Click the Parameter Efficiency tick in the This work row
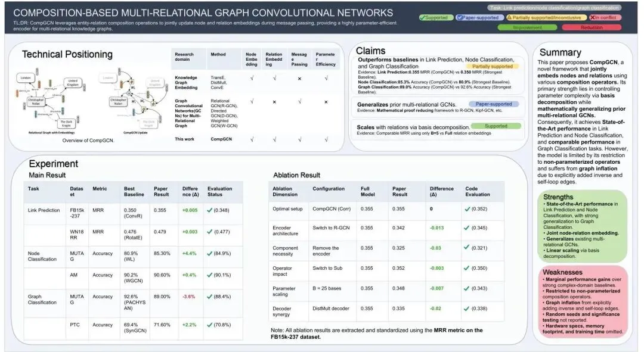 pyautogui.click(x=326, y=139)
